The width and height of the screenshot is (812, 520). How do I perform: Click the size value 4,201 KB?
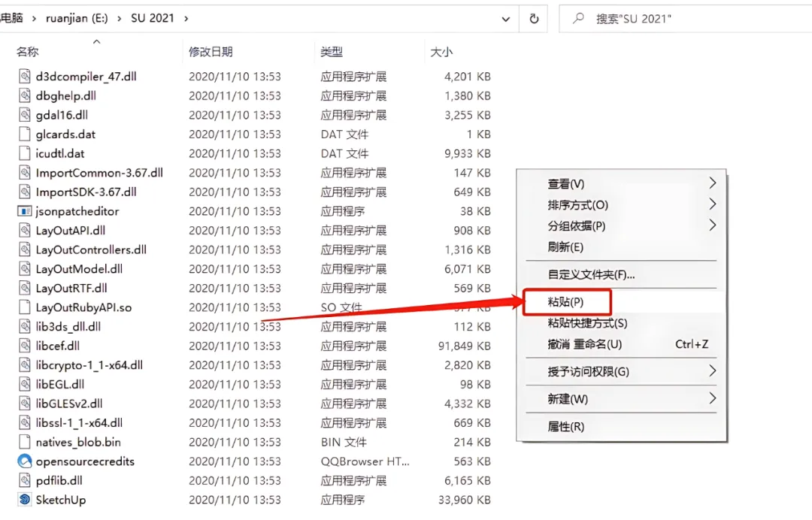[x=467, y=77]
